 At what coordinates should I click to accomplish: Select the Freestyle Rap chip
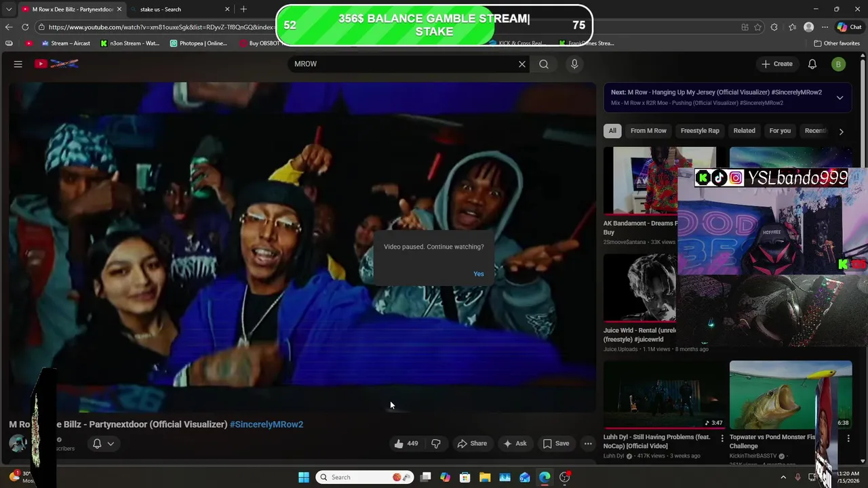(700, 131)
